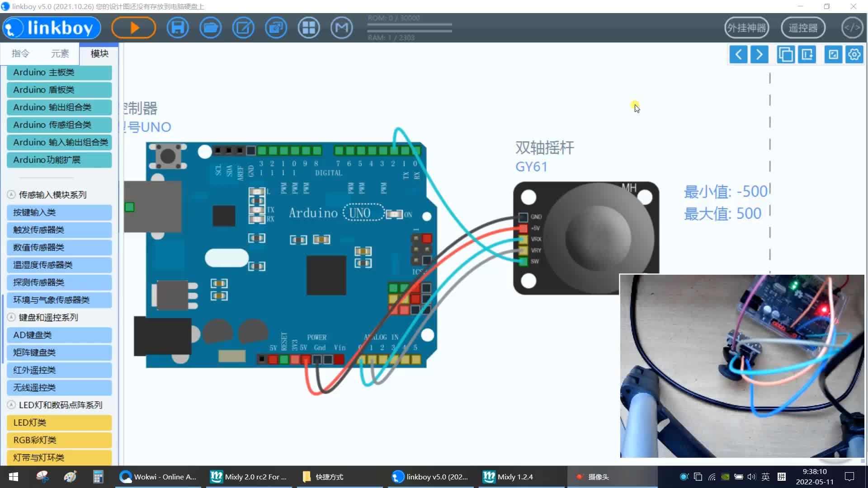The image size is (868, 488).
Task: Click the 最小值: -500 value text
Action: point(726,192)
